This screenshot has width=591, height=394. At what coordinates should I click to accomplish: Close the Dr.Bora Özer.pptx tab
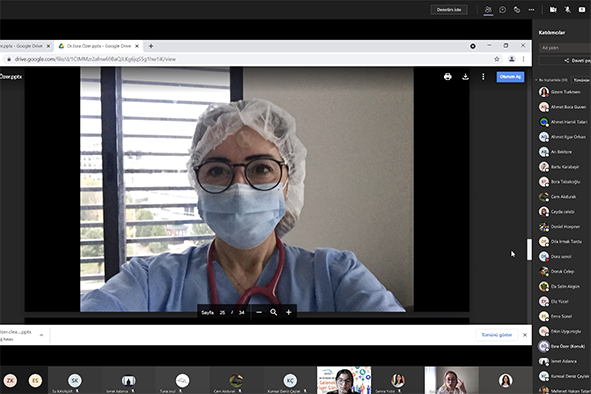pyautogui.click(x=137, y=46)
